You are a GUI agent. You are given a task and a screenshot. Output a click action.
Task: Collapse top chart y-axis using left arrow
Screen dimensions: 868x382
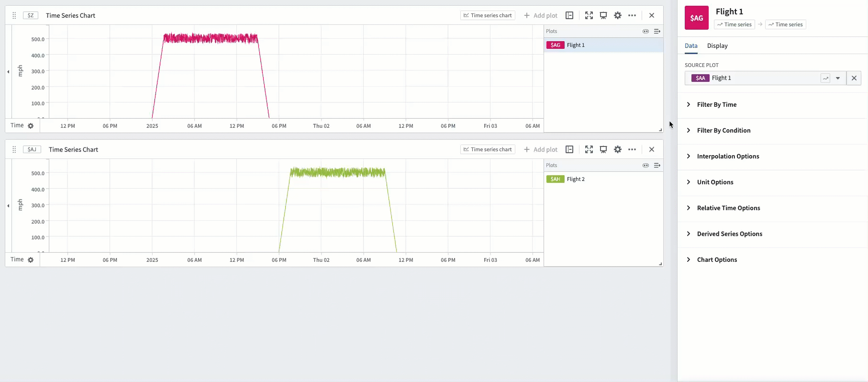pyautogui.click(x=8, y=72)
